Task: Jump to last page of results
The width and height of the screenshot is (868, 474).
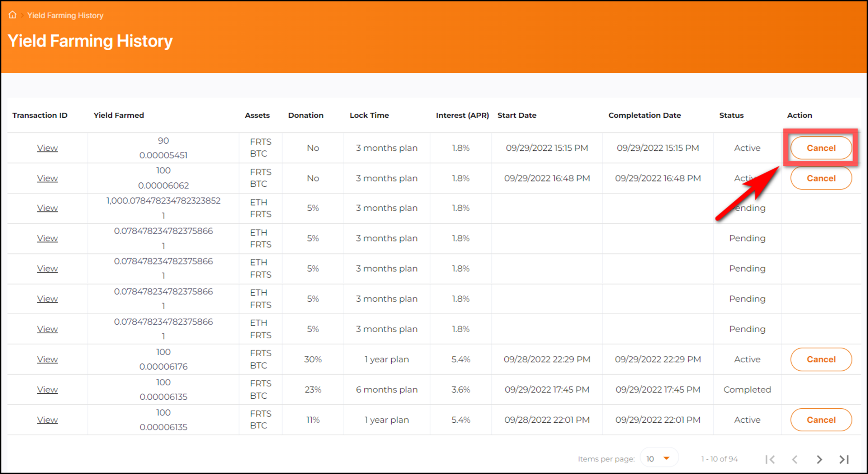Action: click(x=844, y=459)
